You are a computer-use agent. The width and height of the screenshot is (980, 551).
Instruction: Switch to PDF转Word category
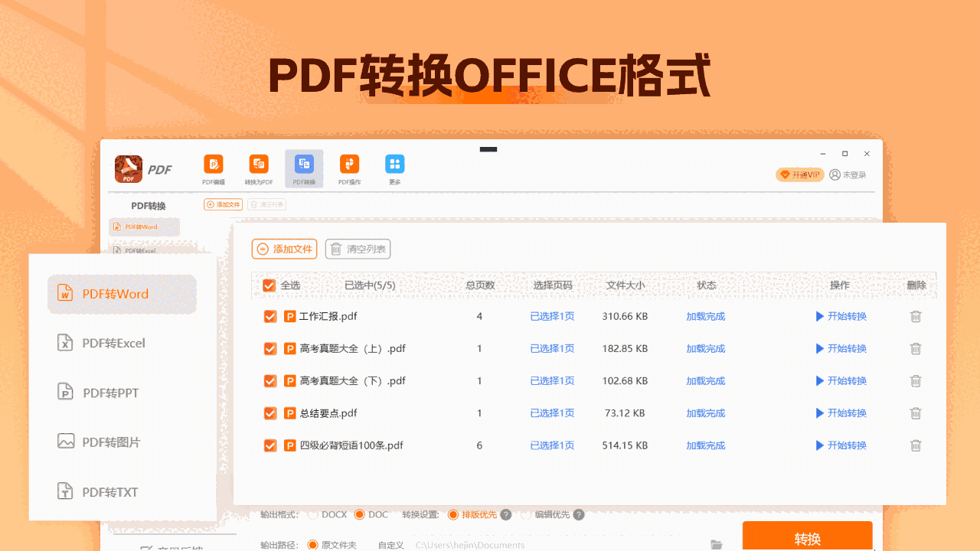coord(115,294)
